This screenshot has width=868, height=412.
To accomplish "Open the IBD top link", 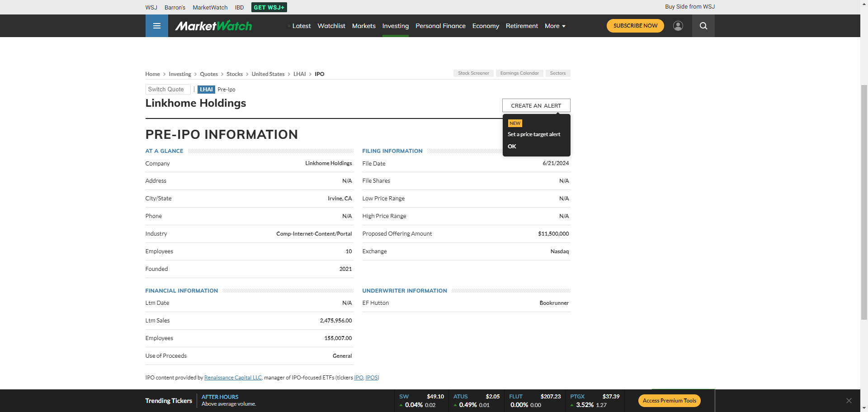I will coord(239,7).
